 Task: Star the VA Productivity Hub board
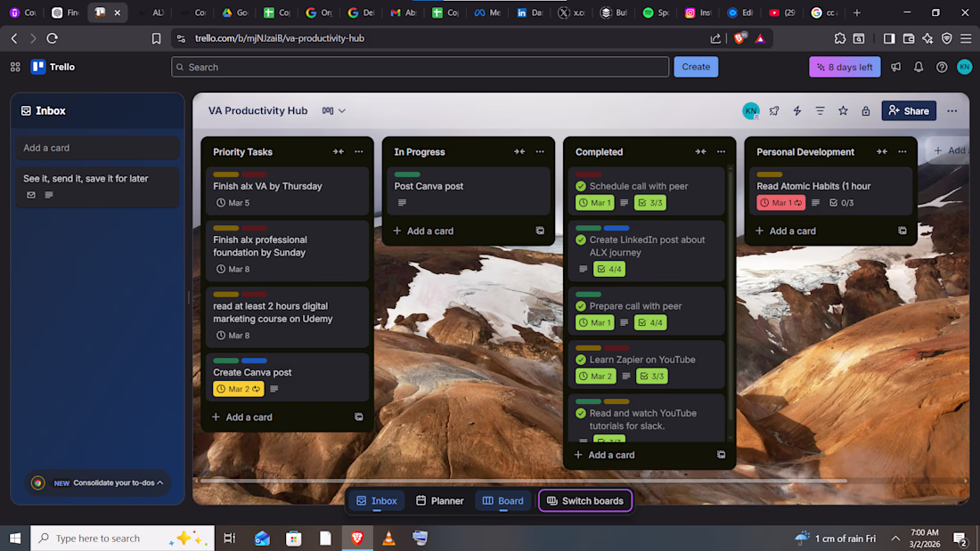[843, 110]
